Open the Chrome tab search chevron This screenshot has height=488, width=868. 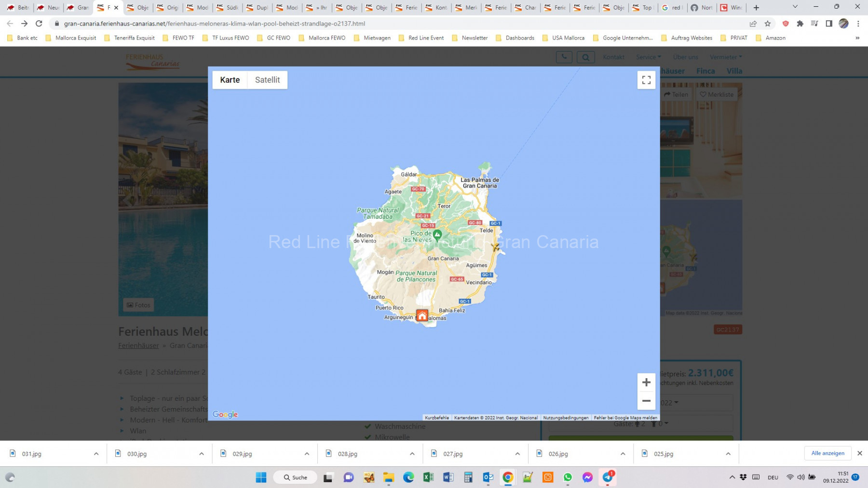point(795,7)
